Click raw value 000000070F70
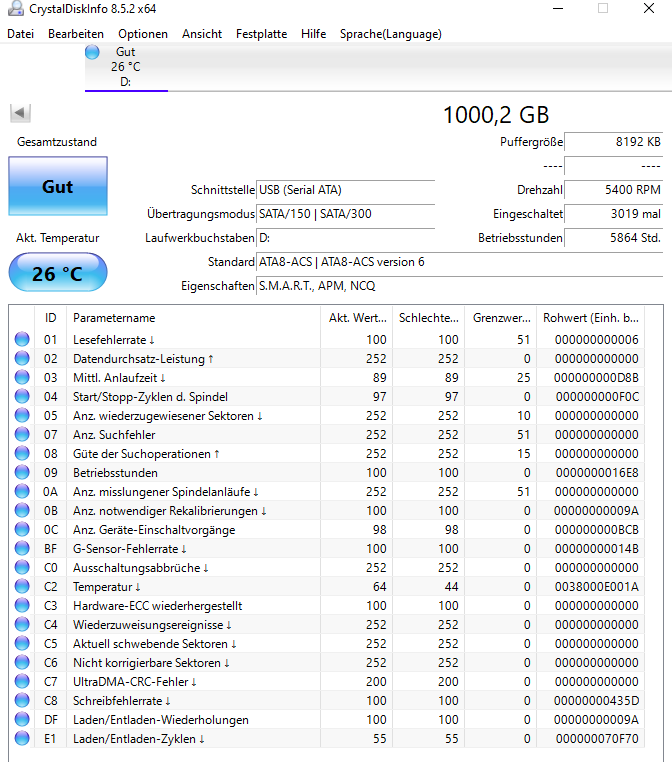This screenshot has height=762, width=672. (x=597, y=739)
